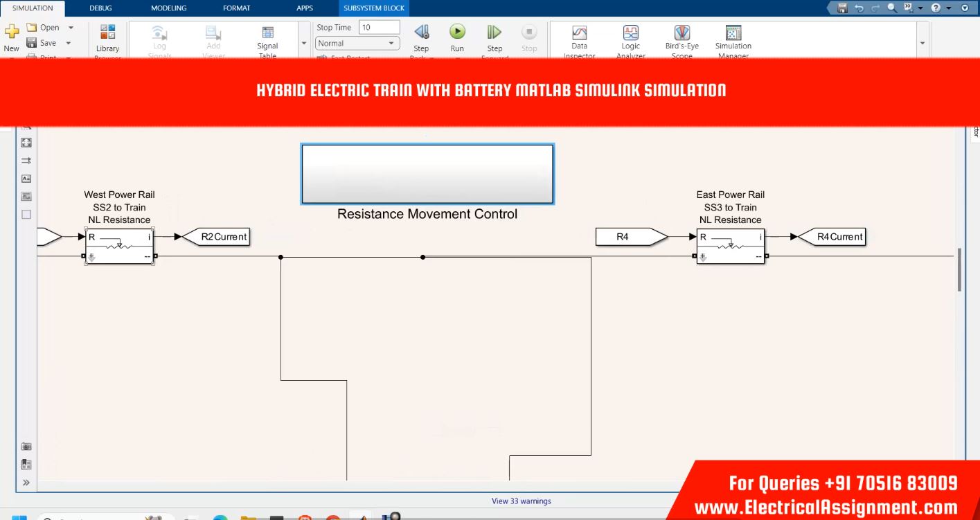Run the simulation
The height and width of the screenshot is (520, 980).
(457, 31)
